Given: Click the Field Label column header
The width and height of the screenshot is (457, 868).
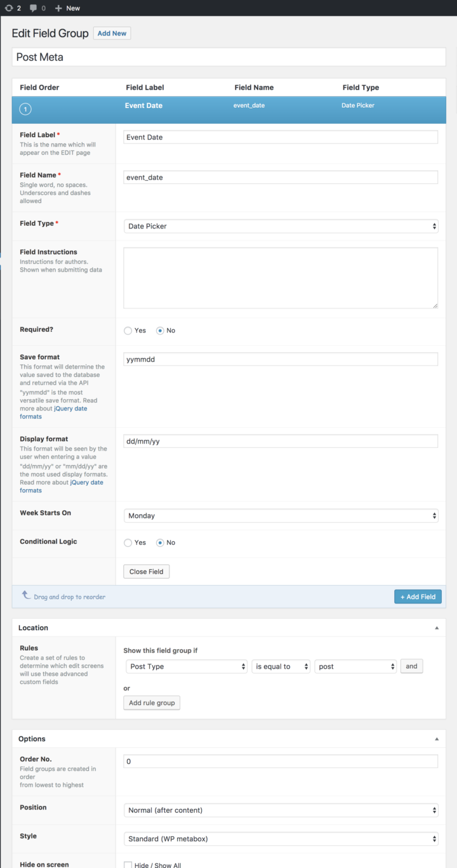Looking at the screenshot, I should click(145, 88).
